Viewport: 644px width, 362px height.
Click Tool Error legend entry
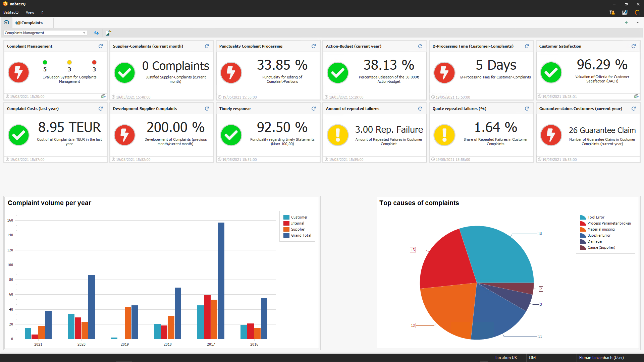(592, 217)
